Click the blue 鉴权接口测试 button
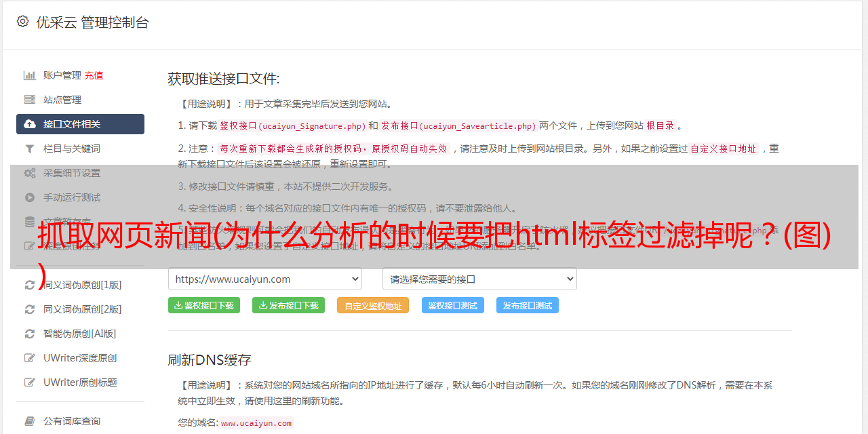The height and width of the screenshot is (434, 868). click(453, 305)
